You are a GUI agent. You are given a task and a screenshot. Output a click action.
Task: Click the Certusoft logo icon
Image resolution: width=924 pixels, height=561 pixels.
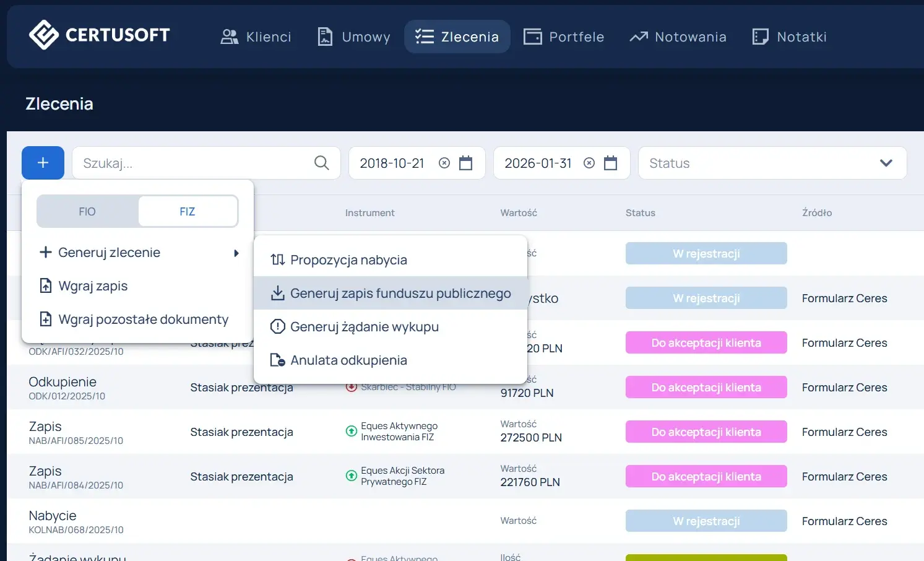point(43,35)
